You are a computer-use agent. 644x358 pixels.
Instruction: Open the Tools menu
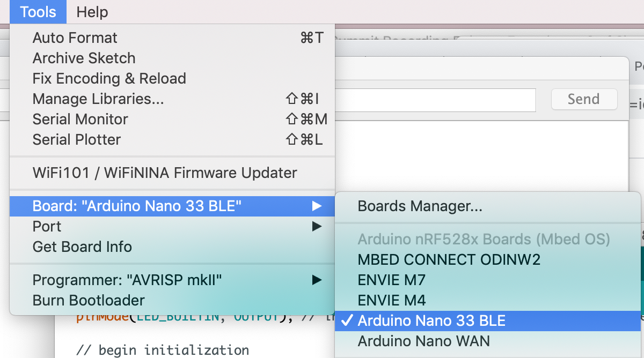(x=38, y=12)
